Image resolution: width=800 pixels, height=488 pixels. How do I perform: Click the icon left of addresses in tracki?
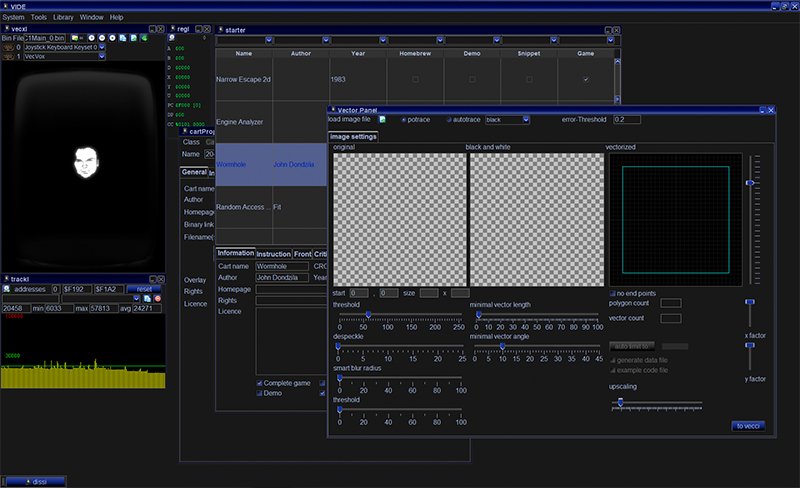pos(7,289)
